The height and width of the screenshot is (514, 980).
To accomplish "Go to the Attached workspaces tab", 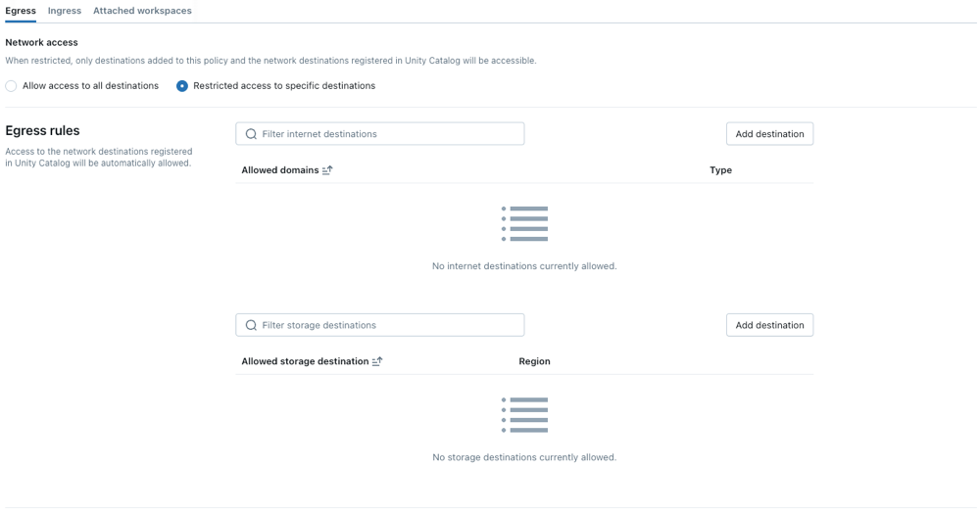I will [x=142, y=11].
